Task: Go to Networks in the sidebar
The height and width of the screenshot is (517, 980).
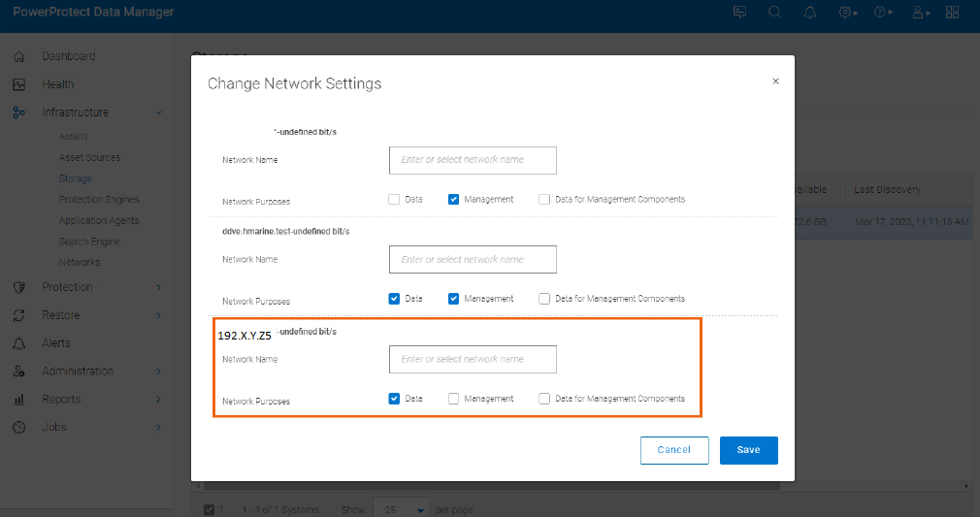Action: 79,262
